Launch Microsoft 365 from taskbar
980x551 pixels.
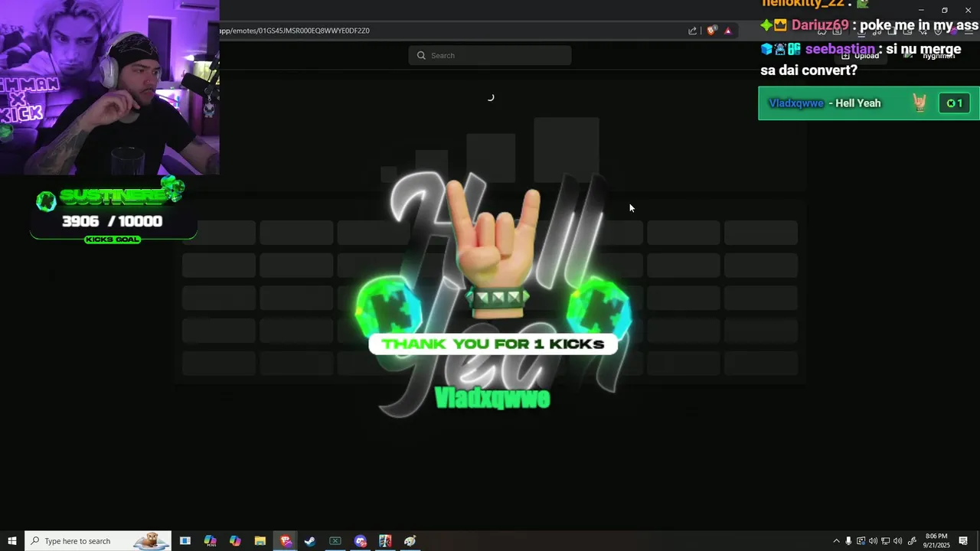tap(210, 541)
